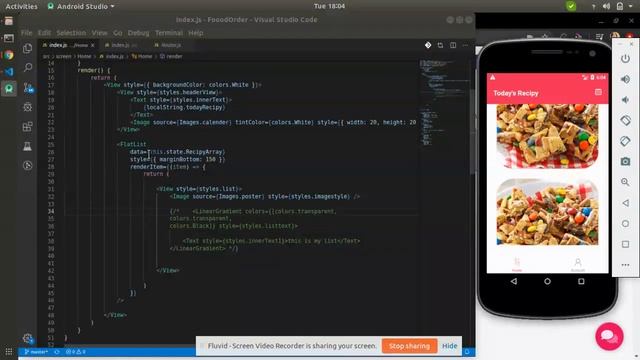Open the clock-shaped activity bar icon

[x=27, y=165]
